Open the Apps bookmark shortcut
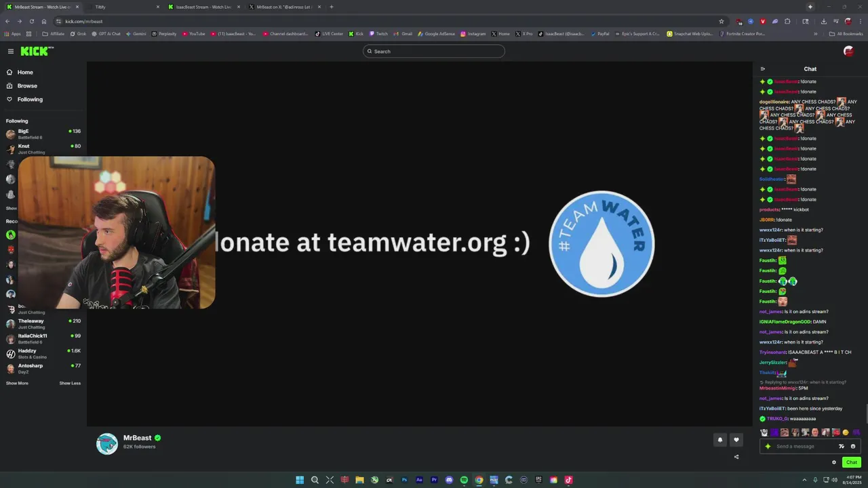This screenshot has width=868, height=488. (12, 34)
